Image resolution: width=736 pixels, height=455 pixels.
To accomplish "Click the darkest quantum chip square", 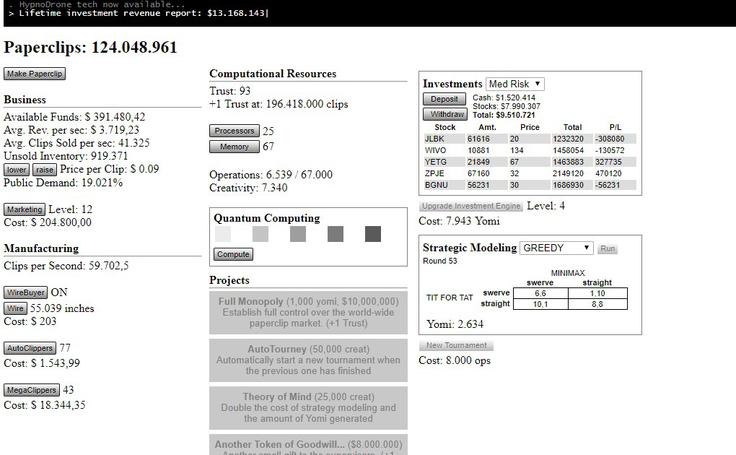I will point(373,234).
